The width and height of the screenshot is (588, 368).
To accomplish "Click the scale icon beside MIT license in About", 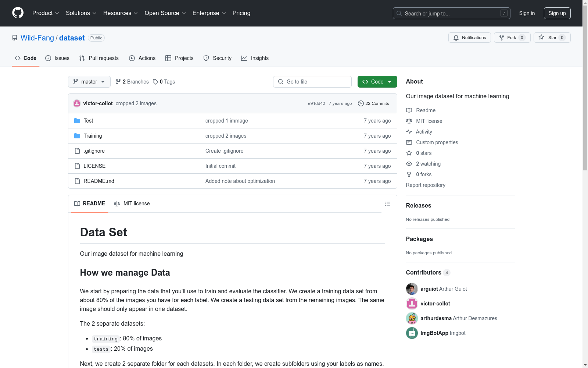I will click(409, 121).
